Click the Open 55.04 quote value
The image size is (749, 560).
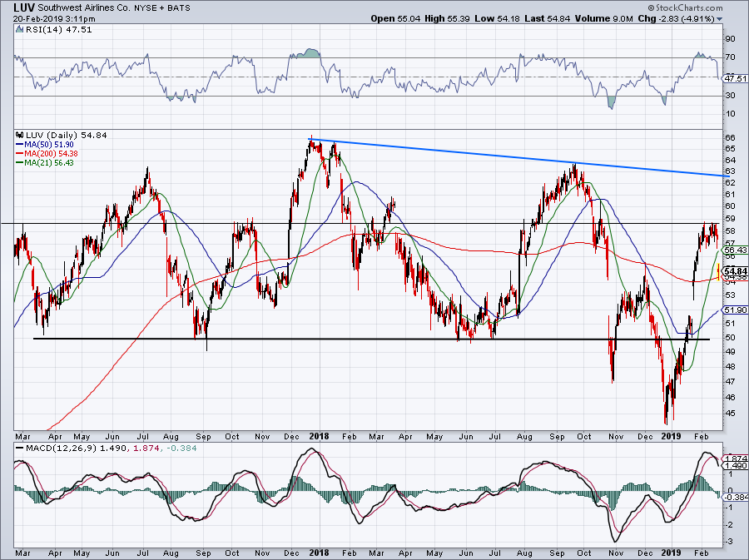(395, 18)
